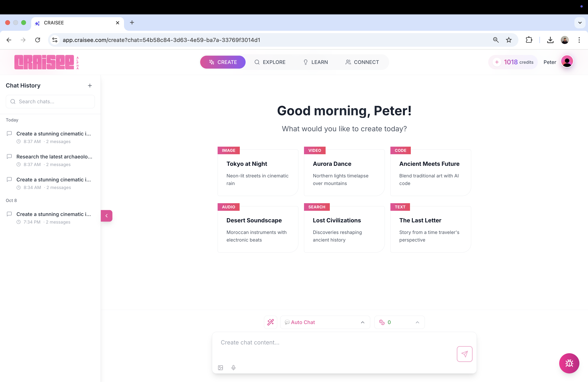
Task: Open the Auto Chat mode dropdown
Action: click(325, 322)
